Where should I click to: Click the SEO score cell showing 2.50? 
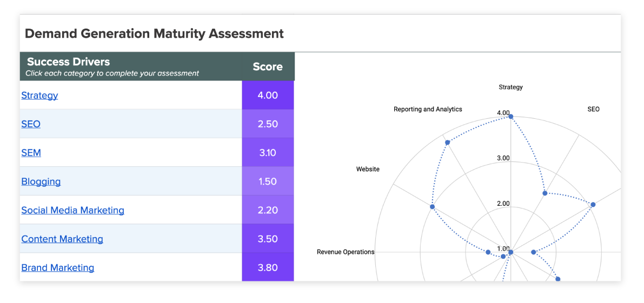pyautogui.click(x=268, y=124)
